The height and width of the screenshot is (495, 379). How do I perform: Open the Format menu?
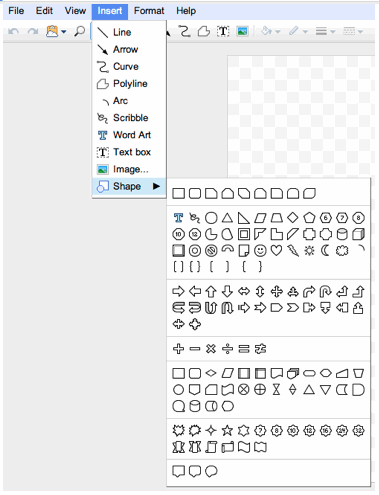[x=149, y=11]
